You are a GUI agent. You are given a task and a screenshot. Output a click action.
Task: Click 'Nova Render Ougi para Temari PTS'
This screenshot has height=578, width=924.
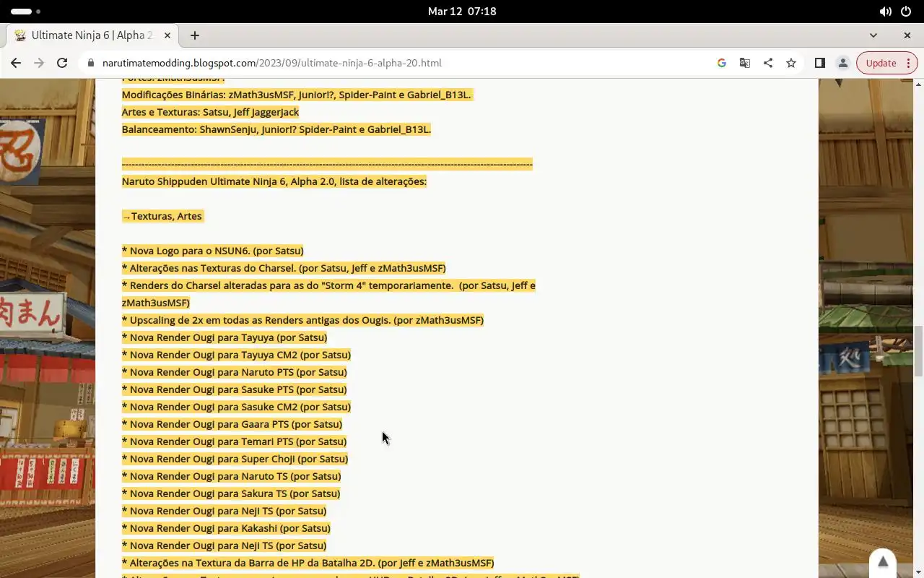tap(234, 441)
